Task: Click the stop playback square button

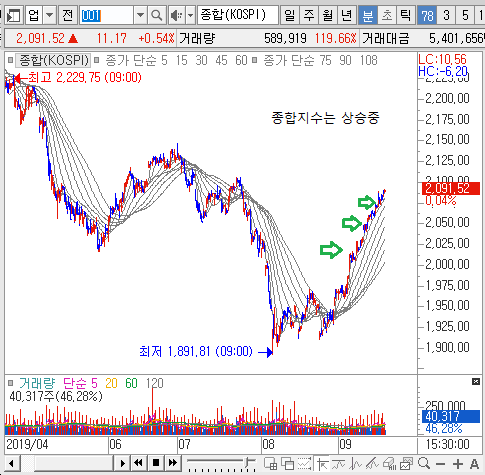Action: tap(156, 463)
